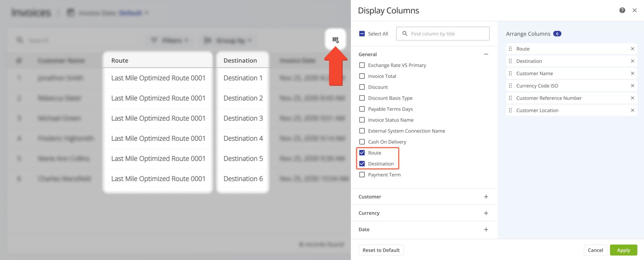Click route cell beside Destination 4
The image size is (644, 260).
click(158, 138)
